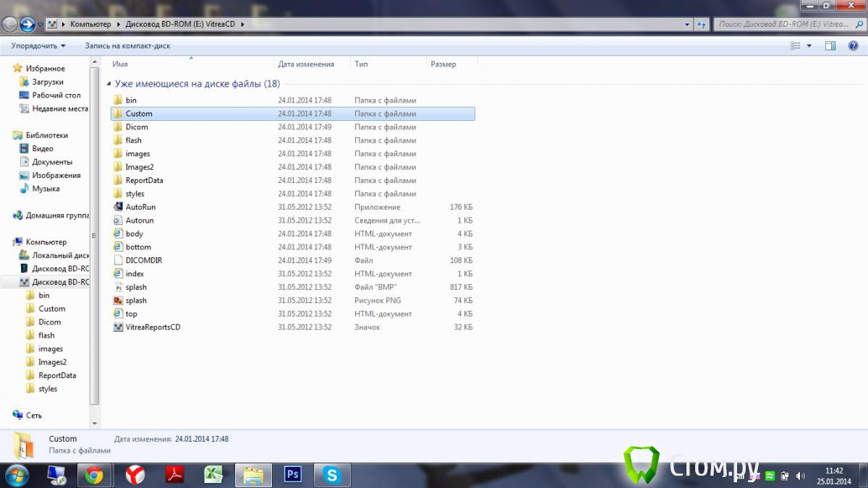868x488 pixels.
Task: Sort files by the Размер column header
Action: (443, 64)
